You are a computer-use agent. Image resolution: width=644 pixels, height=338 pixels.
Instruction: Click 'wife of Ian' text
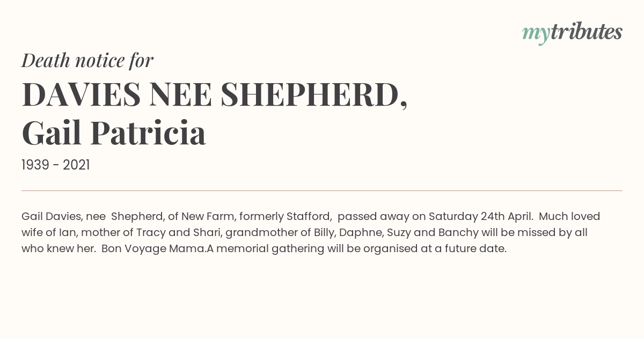point(48,233)
